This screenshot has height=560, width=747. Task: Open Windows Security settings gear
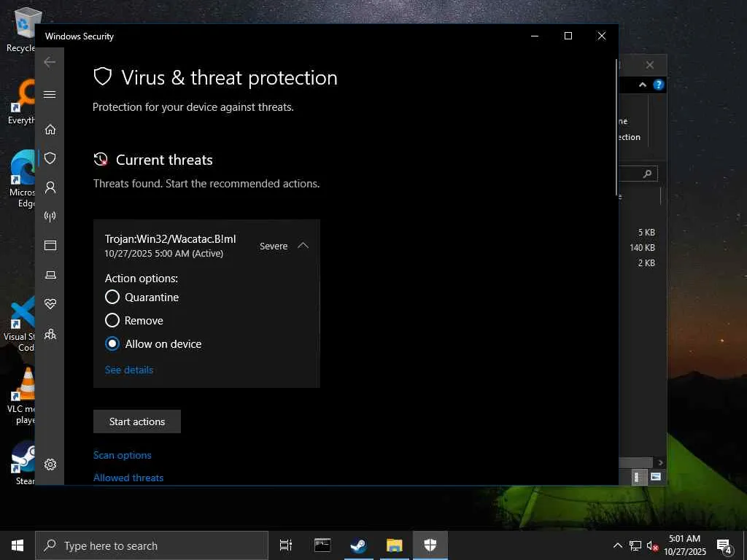50,464
